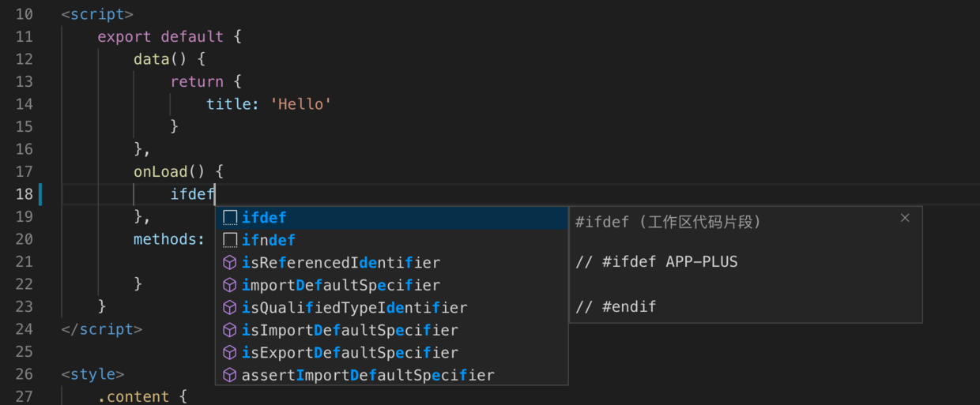Select importDefaultSpecifier in the completion list
Image resolution: width=980 pixels, height=405 pixels.
point(341,285)
